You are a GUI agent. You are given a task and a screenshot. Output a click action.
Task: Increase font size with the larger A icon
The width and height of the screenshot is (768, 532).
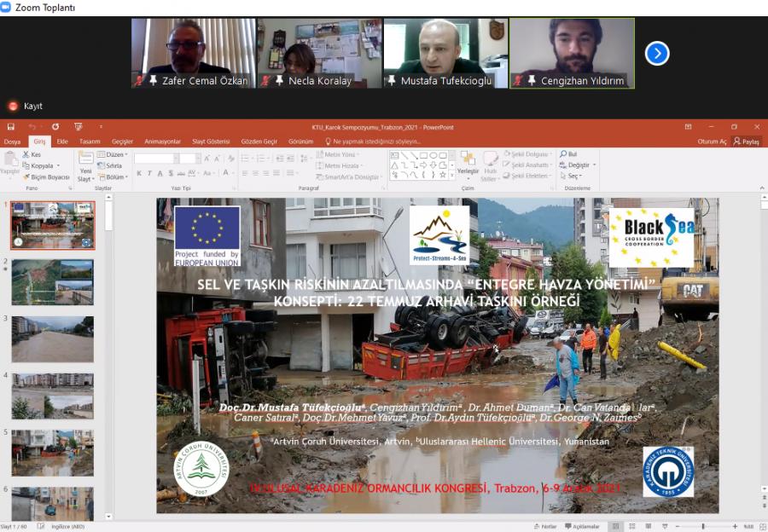point(207,158)
